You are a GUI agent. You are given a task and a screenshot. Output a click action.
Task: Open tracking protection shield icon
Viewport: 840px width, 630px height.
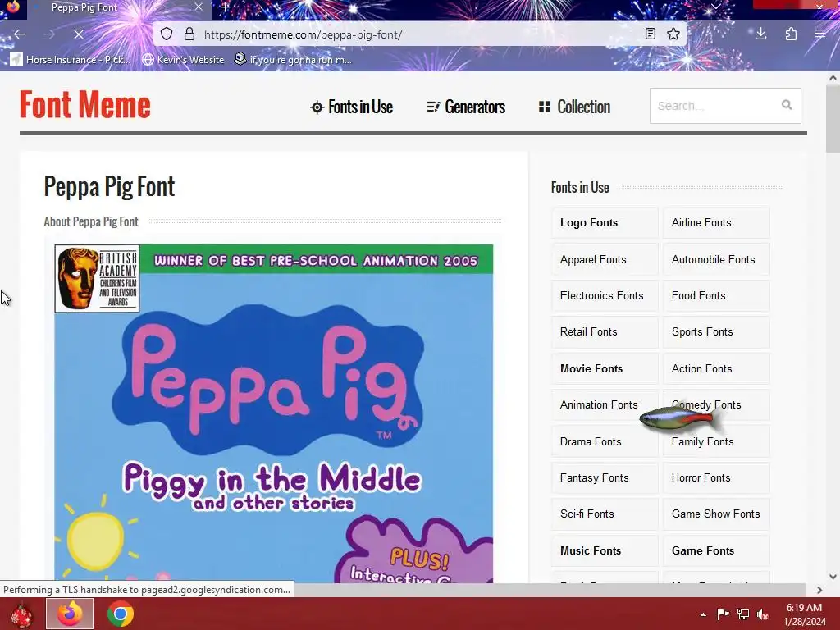167,34
